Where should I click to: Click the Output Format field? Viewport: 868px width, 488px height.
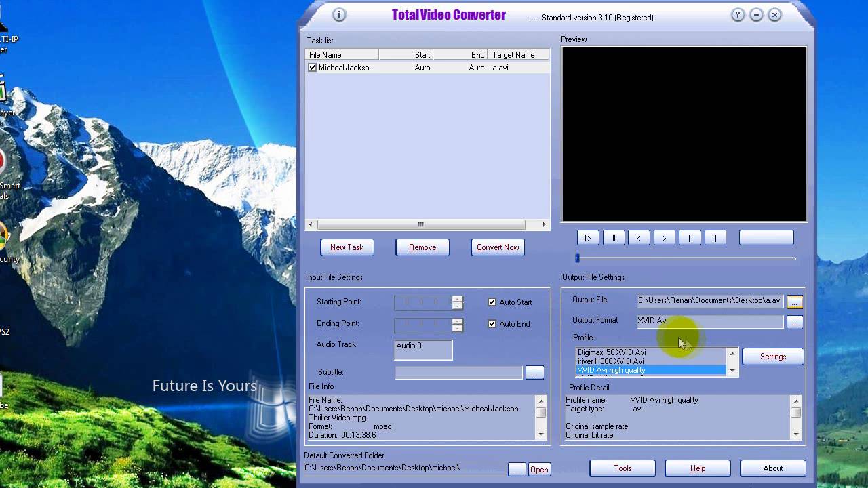click(710, 321)
